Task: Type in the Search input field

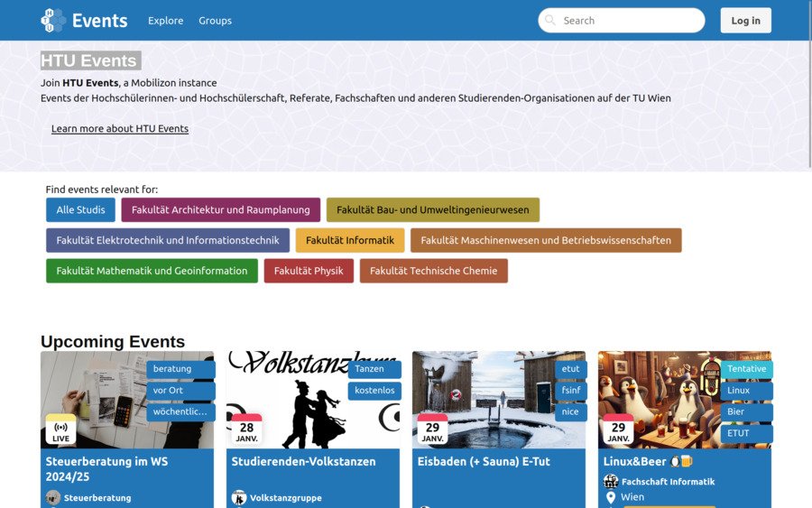Action: coord(629,21)
